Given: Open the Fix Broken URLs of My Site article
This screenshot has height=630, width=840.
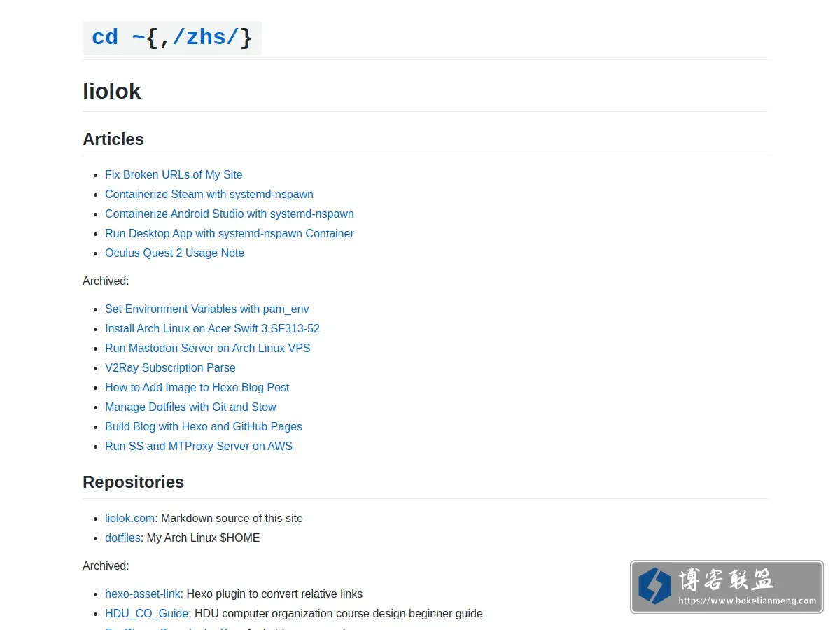Looking at the screenshot, I should 174,174.
